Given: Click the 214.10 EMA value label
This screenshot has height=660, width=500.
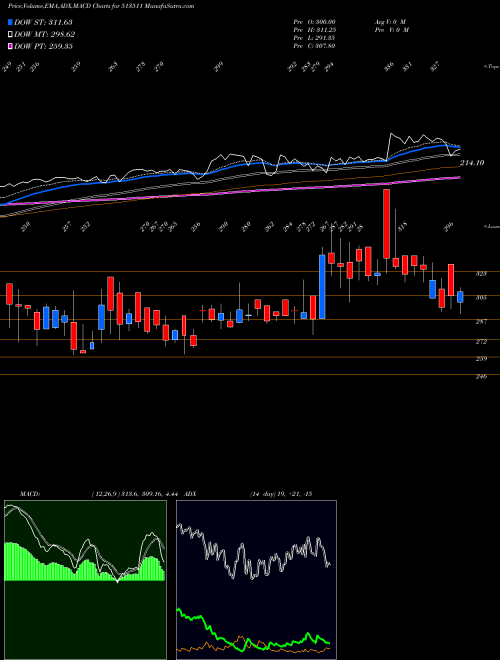Looking at the screenshot, I should (473, 162).
